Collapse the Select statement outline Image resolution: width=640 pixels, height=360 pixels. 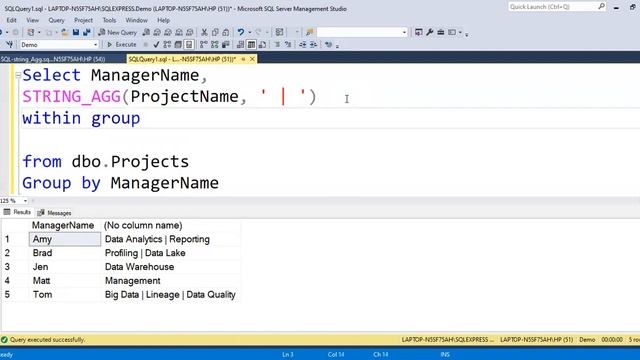coord(18,76)
